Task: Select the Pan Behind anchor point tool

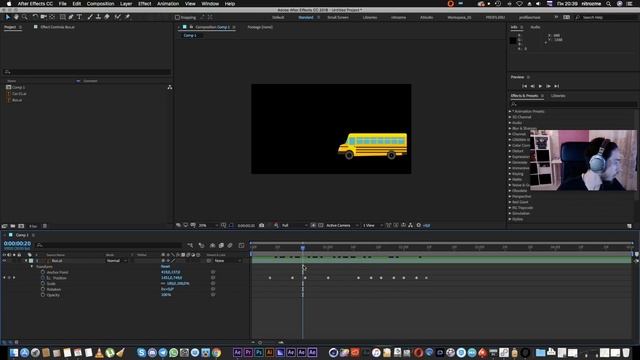Action: tap(52, 17)
